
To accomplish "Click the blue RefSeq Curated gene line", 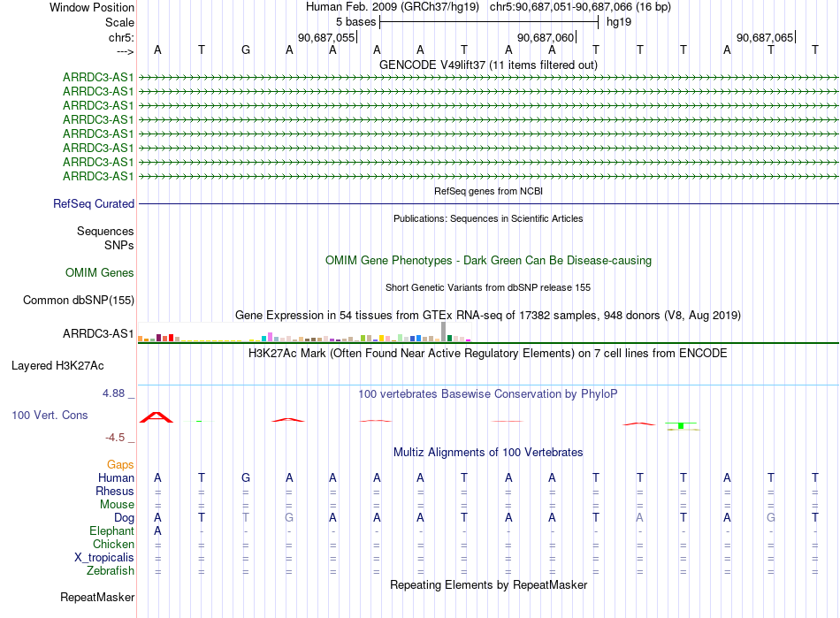I will point(488,203).
